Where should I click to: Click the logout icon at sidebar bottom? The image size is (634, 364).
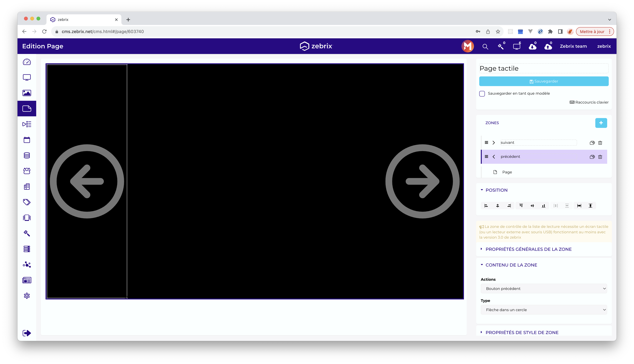(27, 333)
